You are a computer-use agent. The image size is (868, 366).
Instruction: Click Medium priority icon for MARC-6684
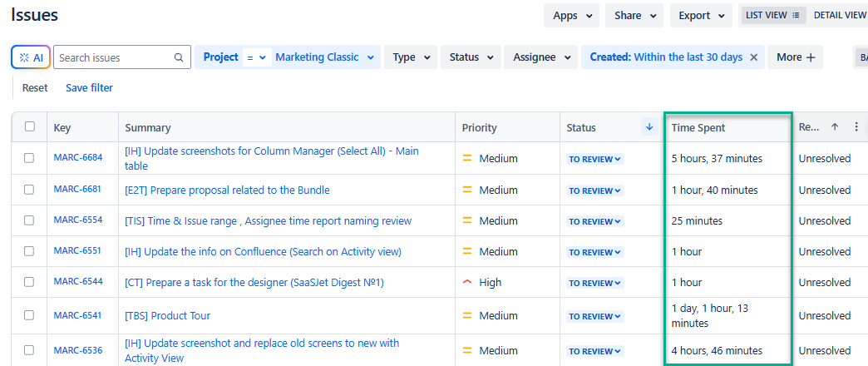coord(467,158)
